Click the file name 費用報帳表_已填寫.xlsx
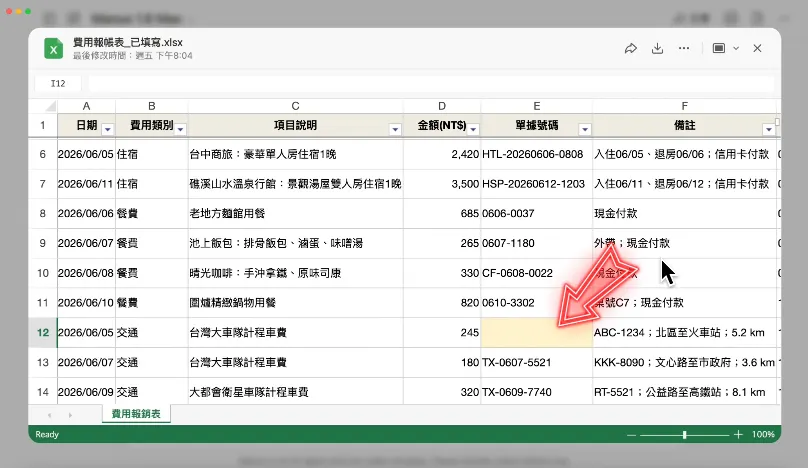This screenshot has width=808, height=468. click(x=128, y=42)
